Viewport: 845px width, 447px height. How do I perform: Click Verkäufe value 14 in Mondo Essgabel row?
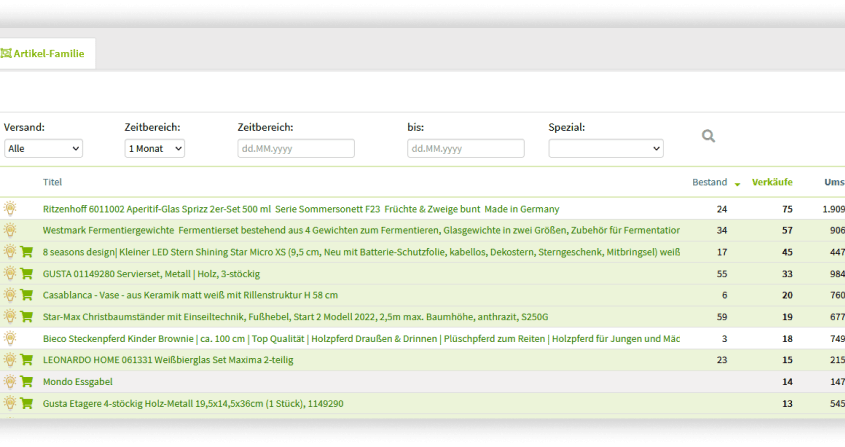[x=787, y=382]
